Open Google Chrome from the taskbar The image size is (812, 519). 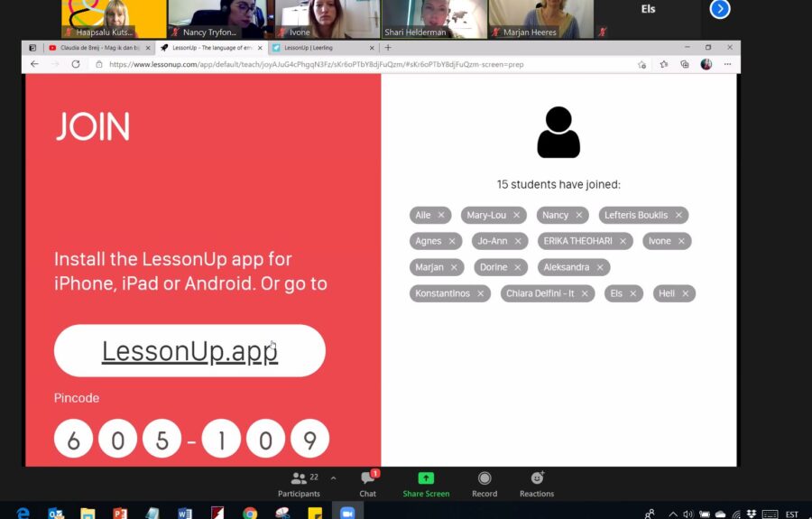click(250, 513)
